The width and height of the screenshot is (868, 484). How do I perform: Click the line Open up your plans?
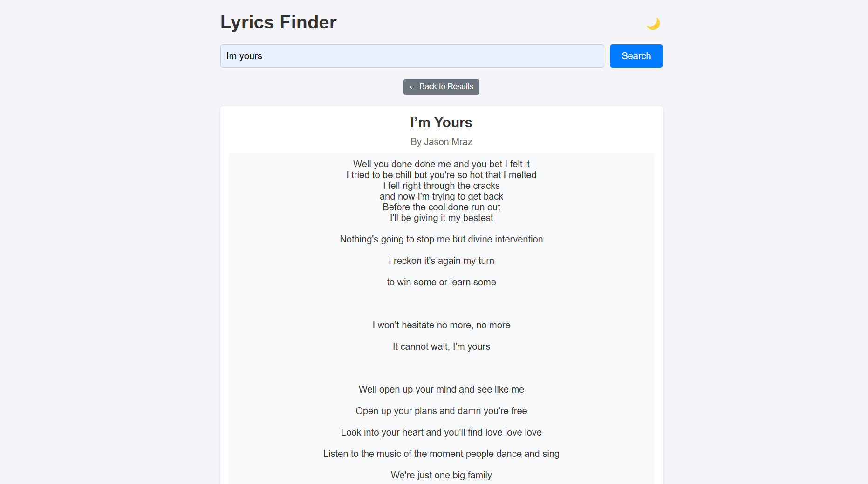[x=441, y=411]
